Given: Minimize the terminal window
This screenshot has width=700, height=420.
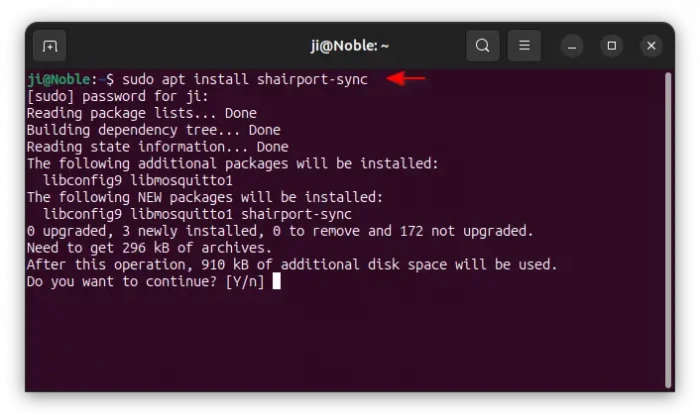Looking at the screenshot, I should 572,46.
